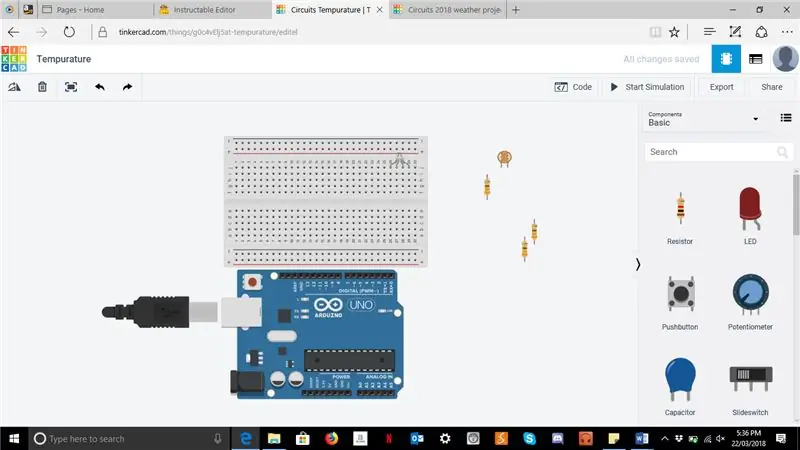Image resolution: width=800 pixels, height=450 pixels.
Task: Click the Arduino reset button
Action: [x=252, y=282]
